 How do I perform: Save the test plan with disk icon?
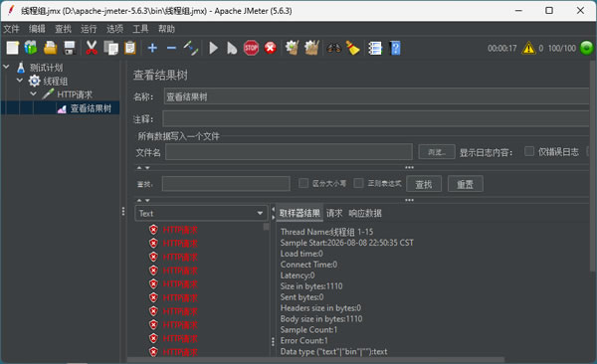[x=70, y=48]
